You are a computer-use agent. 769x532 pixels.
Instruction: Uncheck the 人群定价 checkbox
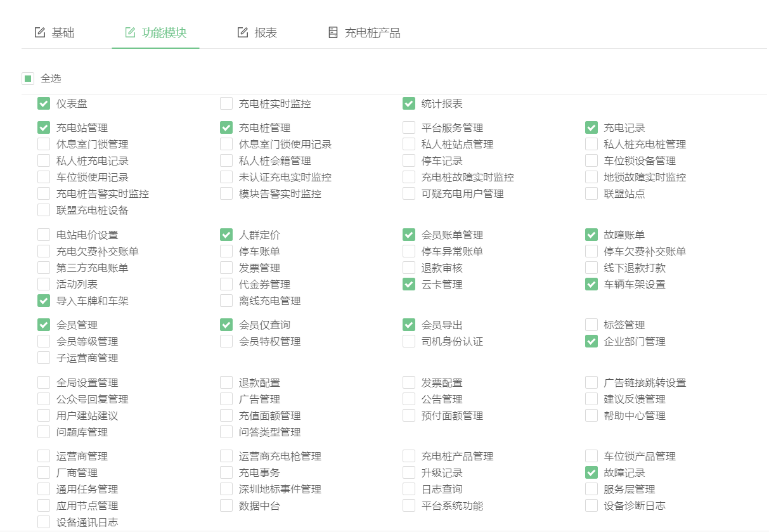click(x=226, y=235)
